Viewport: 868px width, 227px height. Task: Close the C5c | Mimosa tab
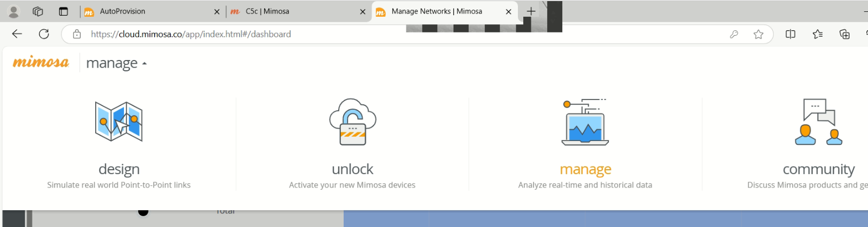pyautogui.click(x=363, y=11)
